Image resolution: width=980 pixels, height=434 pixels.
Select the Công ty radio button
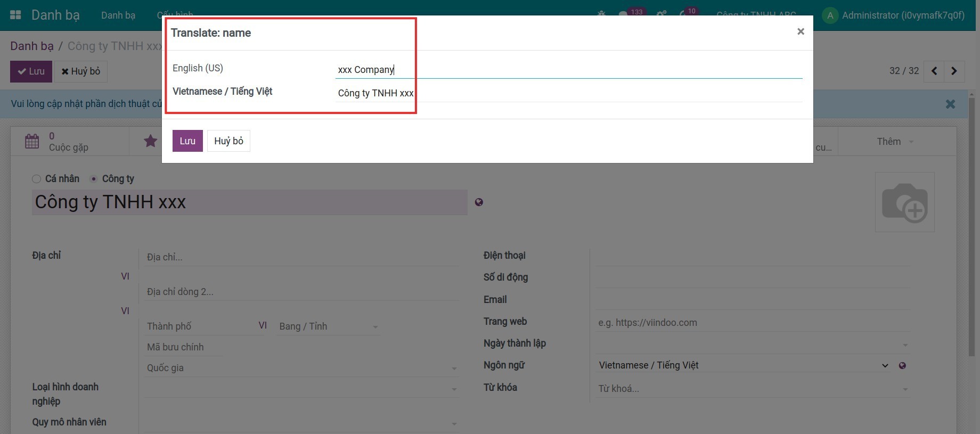click(94, 179)
